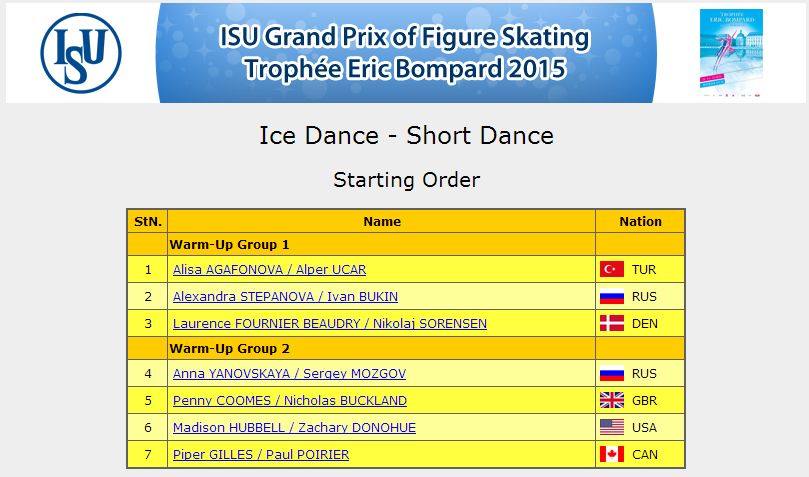
Task: Click the Great Britain flag icon
Action: coord(612,400)
